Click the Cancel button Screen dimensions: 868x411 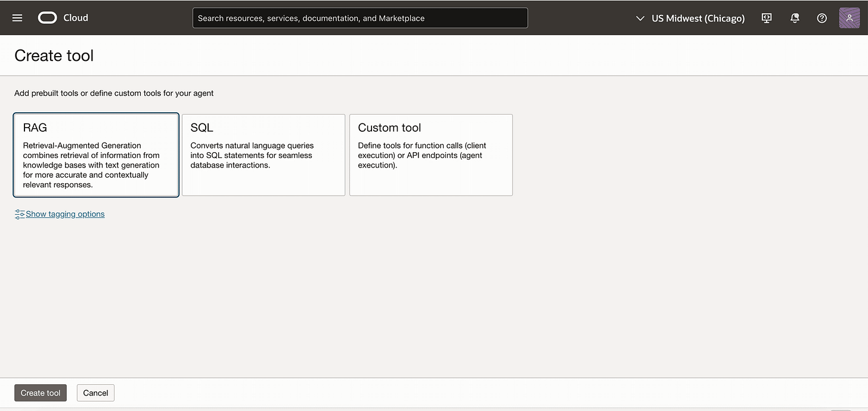pyautogui.click(x=95, y=393)
